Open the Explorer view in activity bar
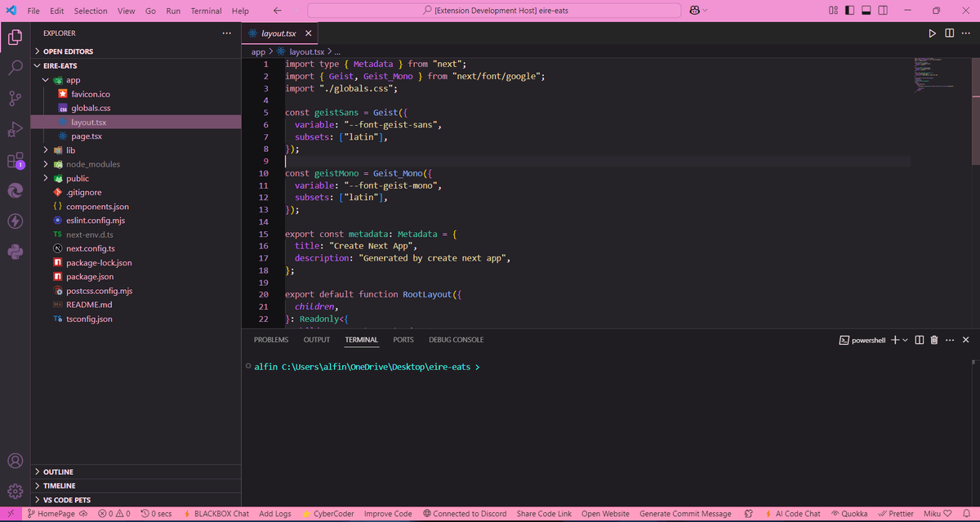Screen dimensions: 980x522 point(15,37)
